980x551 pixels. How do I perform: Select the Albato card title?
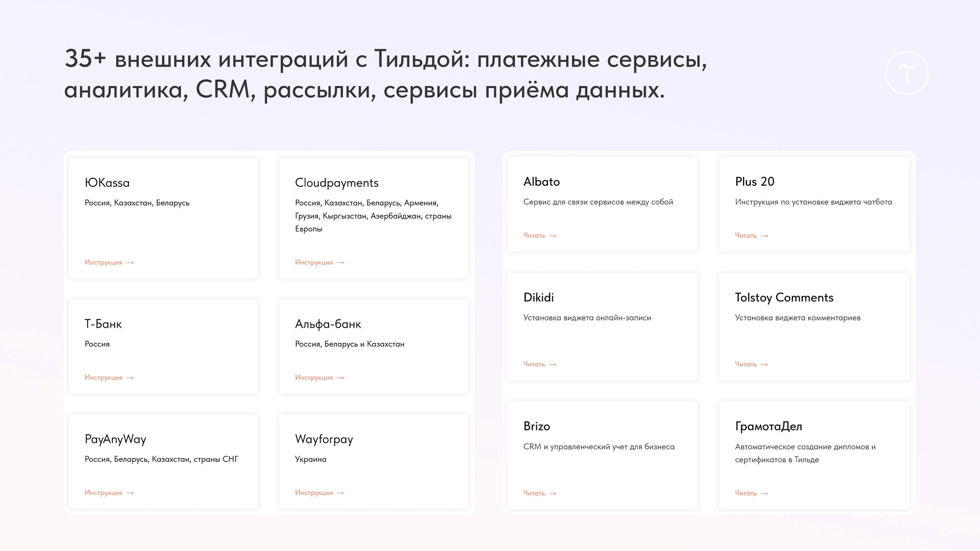[541, 182]
